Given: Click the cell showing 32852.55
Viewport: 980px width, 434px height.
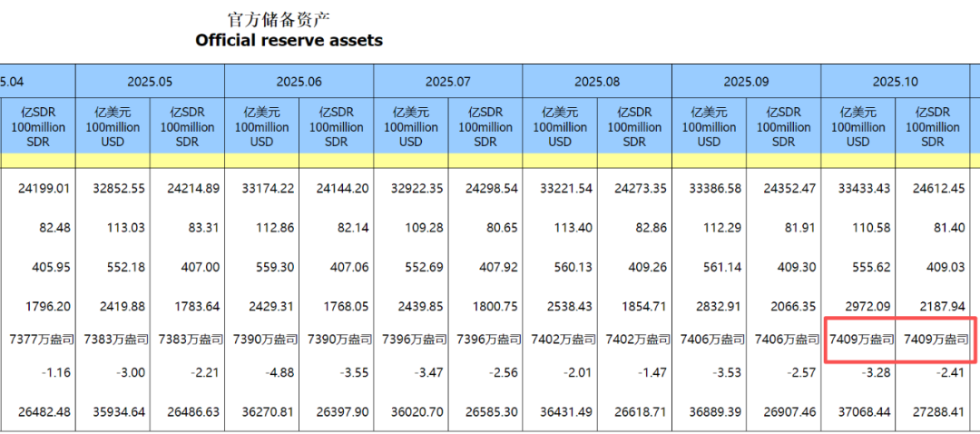Looking at the screenshot, I should (118, 188).
